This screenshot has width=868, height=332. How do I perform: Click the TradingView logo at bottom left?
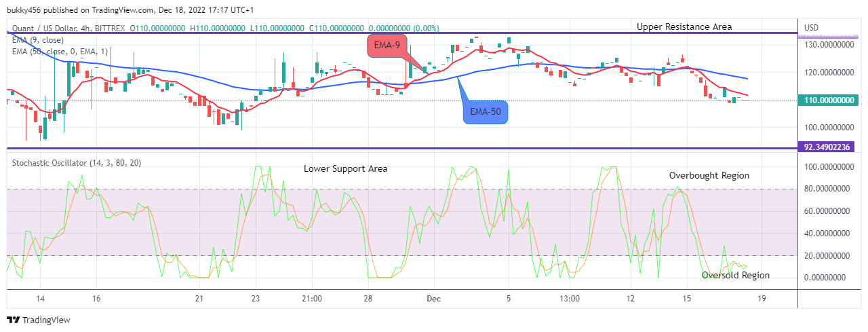tap(39, 320)
